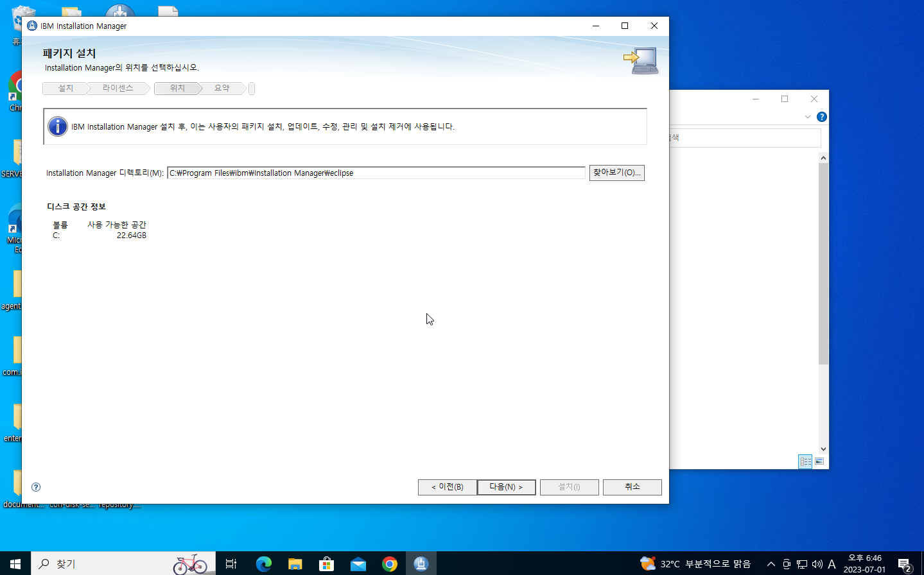Click the disabled 설치(I) install button

(x=570, y=487)
